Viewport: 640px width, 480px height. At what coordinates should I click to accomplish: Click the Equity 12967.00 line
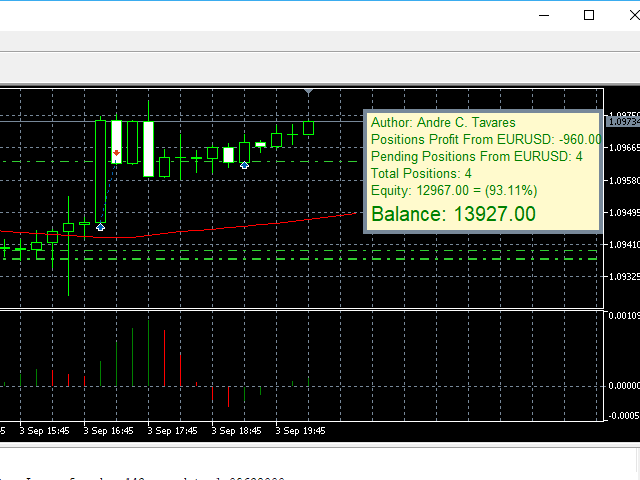[453, 191]
